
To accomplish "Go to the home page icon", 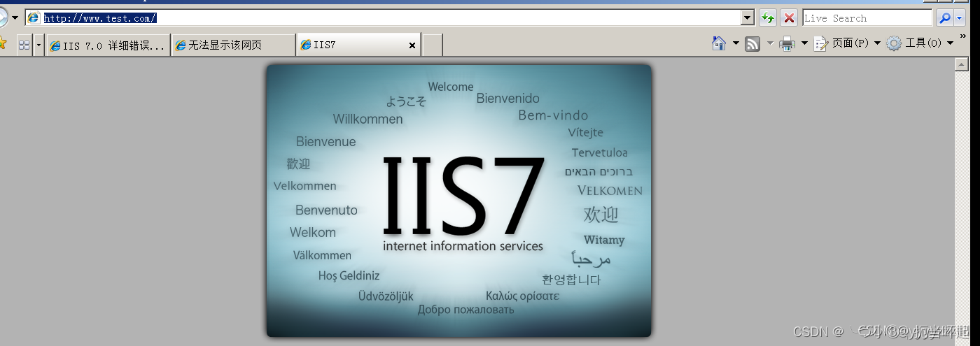I will coord(719,43).
